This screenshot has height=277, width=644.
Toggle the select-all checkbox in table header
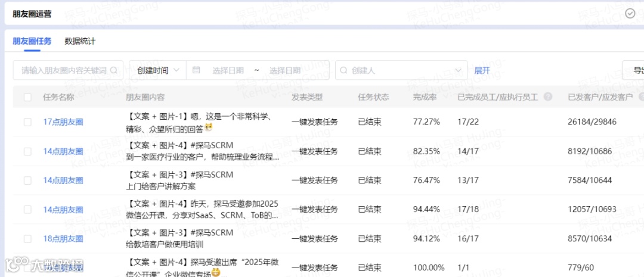point(27,97)
